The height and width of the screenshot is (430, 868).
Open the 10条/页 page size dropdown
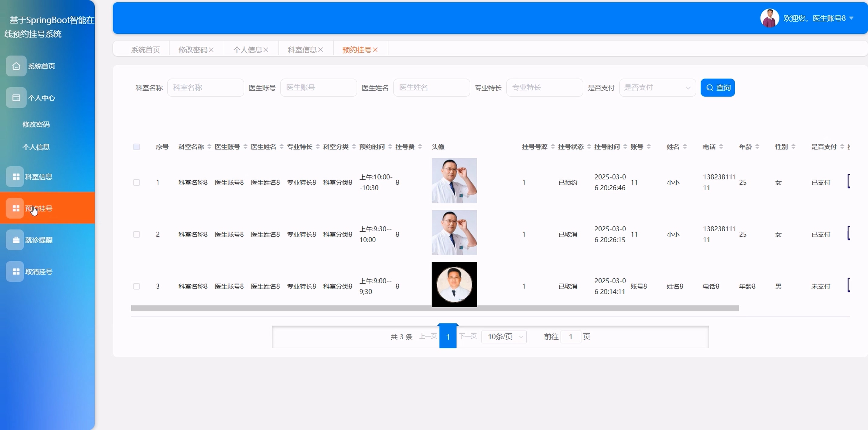pos(504,336)
